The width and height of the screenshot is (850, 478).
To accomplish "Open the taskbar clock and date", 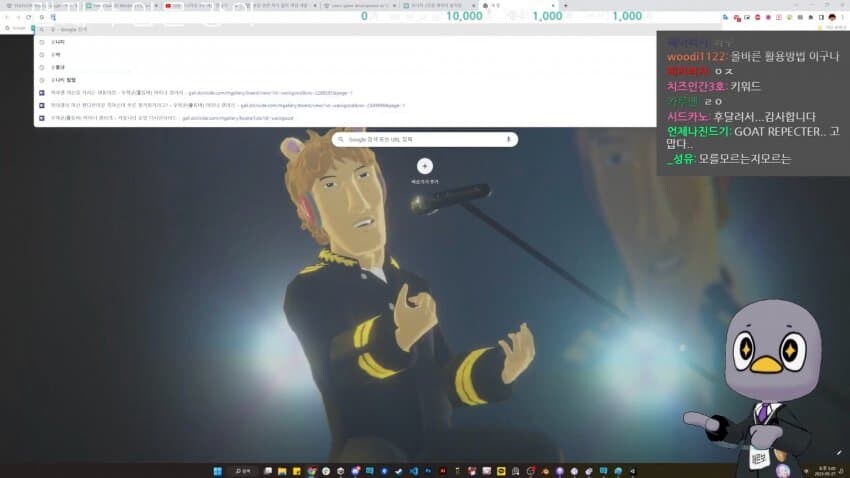I will pos(826,471).
